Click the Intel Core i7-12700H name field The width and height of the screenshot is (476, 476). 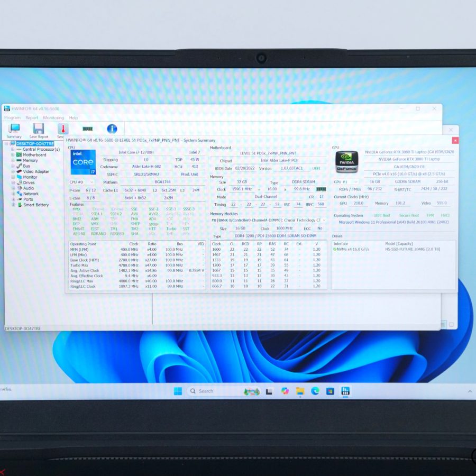coord(136,152)
